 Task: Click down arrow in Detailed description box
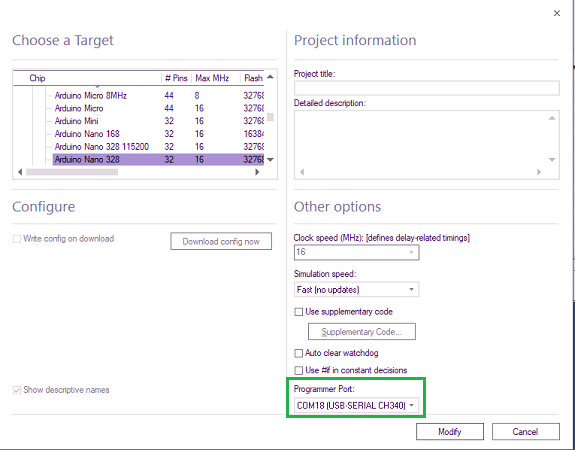[552, 160]
